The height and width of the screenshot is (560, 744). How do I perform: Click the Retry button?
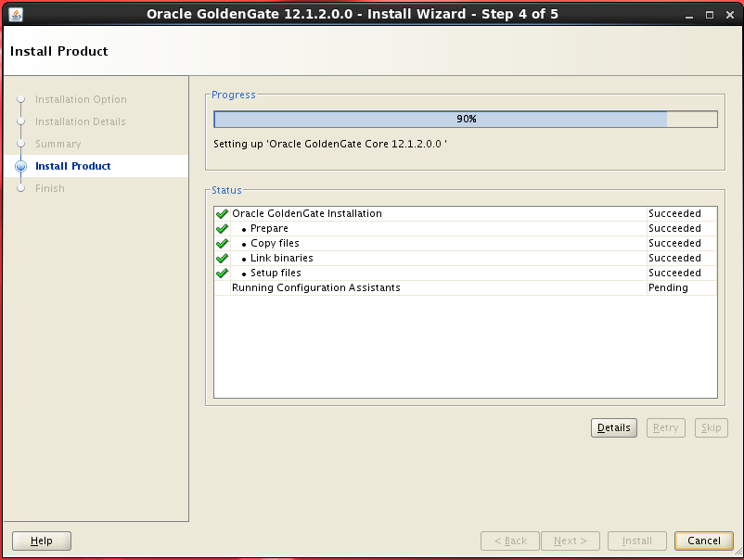[x=666, y=427]
